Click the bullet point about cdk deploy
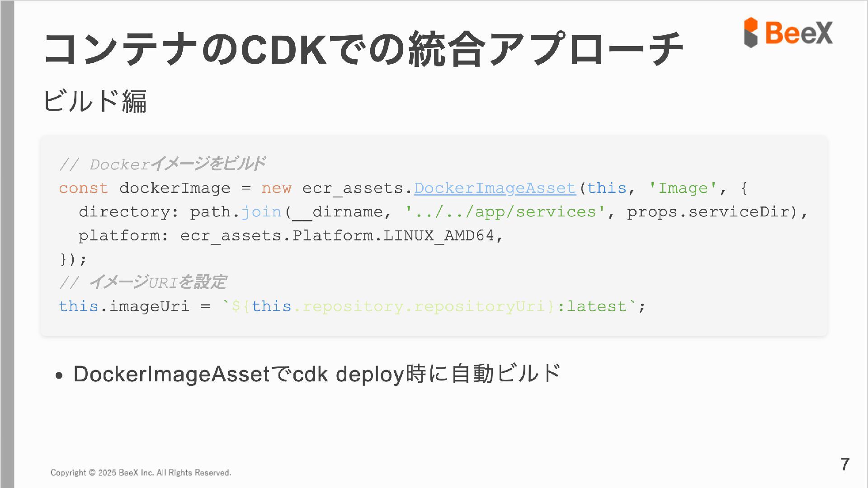 coord(316,374)
